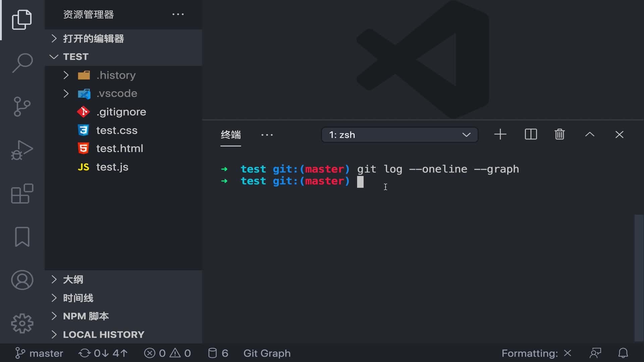The width and height of the screenshot is (644, 362).
Task: Open the Search view in the activity bar
Action: (22, 63)
